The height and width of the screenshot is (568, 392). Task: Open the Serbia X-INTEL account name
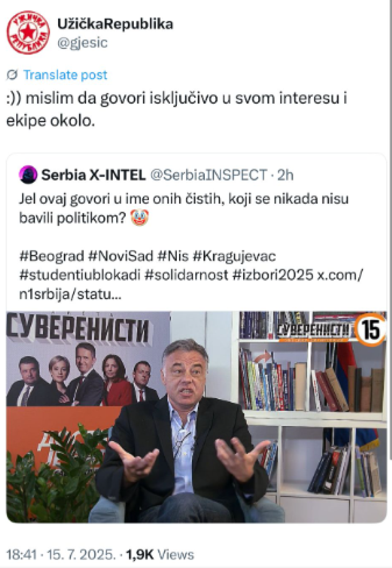coord(93,175)
